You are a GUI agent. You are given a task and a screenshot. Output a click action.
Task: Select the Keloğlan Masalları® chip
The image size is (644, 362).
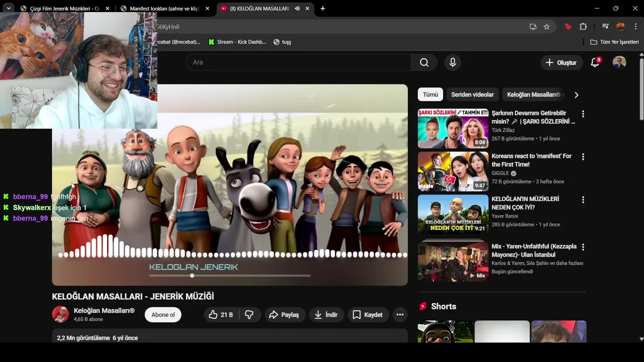(x=534, y=95)
